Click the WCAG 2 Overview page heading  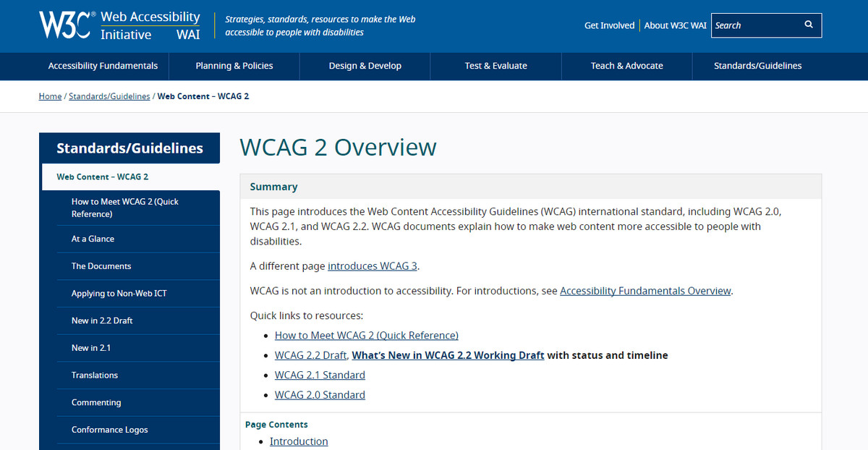pos(338,148)
